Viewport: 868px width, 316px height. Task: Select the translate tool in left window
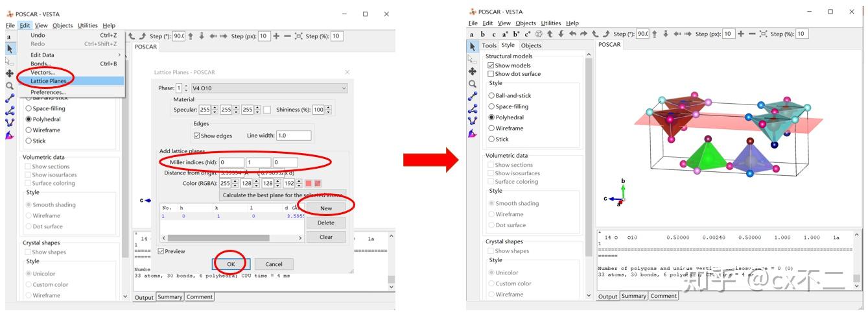pyautogui.click(x=10, y=73)
